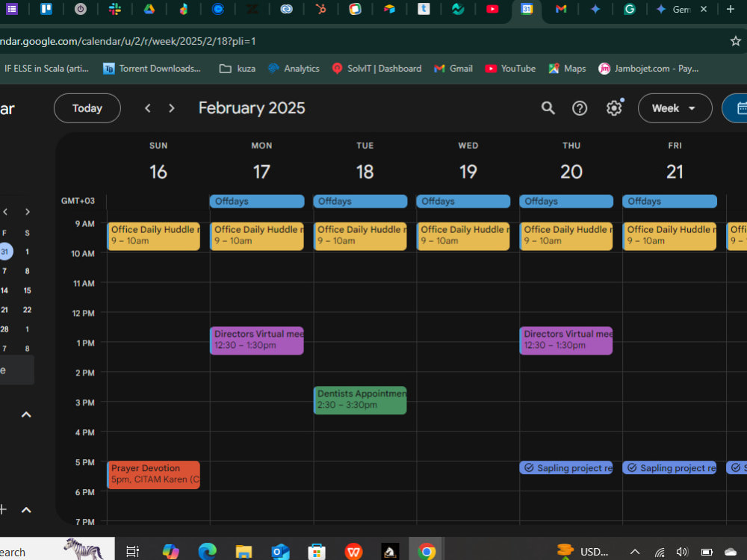Image resolution: width=747 pixels, height=560 pixels.
Task: Go to next week arrow
Action: click(x=172, y=108)
